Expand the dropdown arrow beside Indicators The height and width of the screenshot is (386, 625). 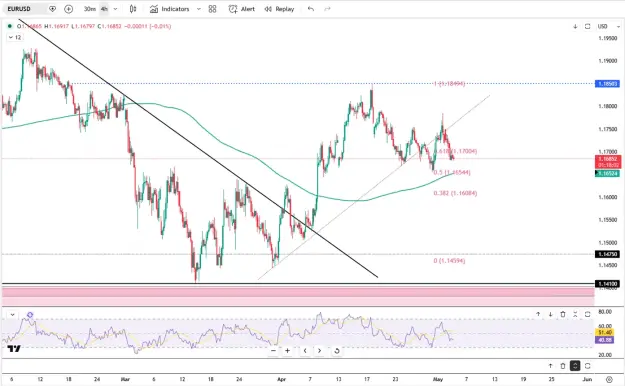pyautogui.click(x=199, y=9)
